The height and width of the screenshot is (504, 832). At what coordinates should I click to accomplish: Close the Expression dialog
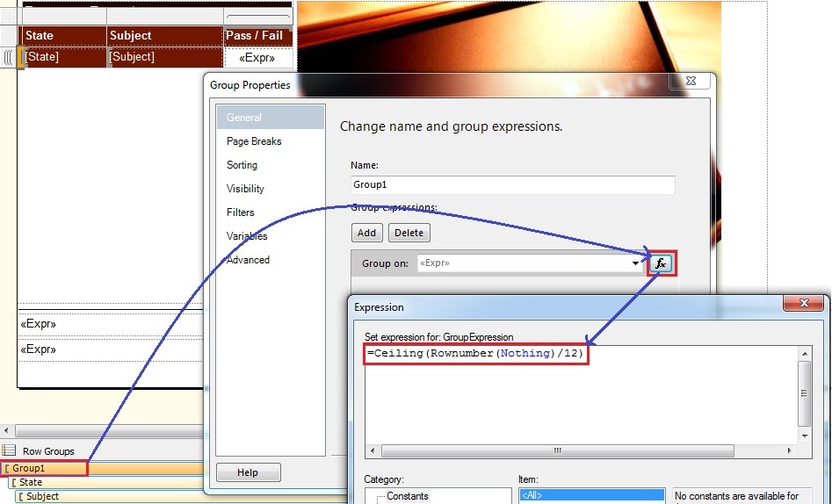coord(804,303)
